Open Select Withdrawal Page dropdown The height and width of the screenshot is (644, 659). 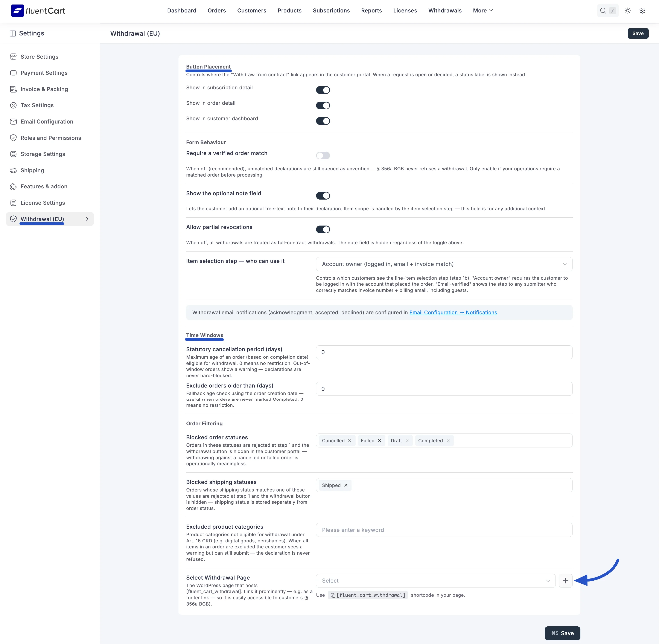coord(435,581)
